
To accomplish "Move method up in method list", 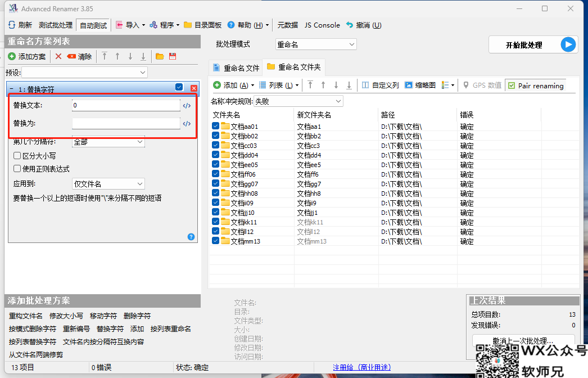I will click(x=117, y=56).
